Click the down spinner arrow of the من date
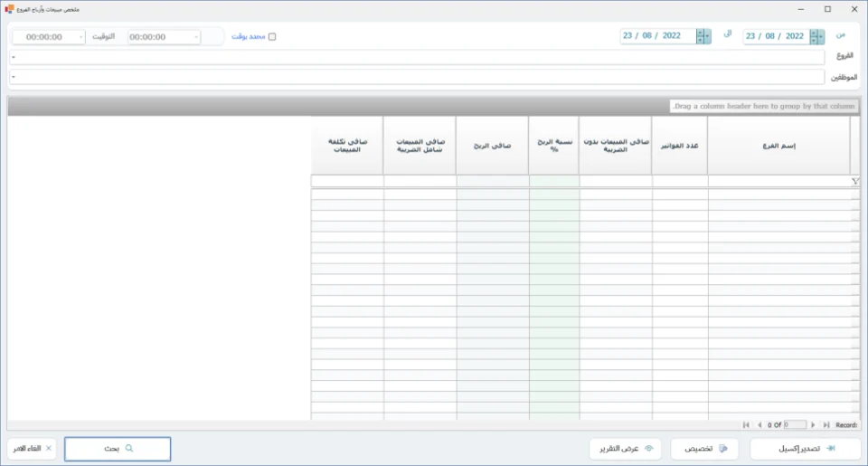Screen dimensions: 868x466 (814, 41)
